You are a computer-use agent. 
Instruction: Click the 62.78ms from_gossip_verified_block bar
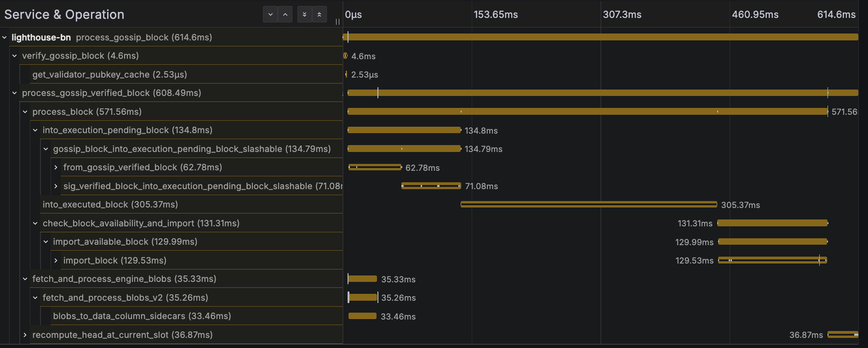click(375, 168)
